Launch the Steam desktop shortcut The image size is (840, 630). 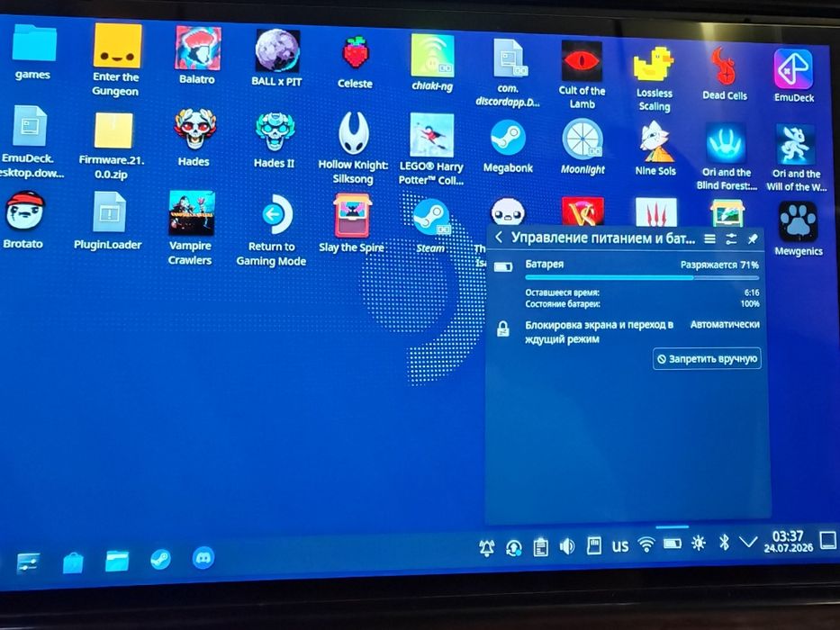point(431,218)
